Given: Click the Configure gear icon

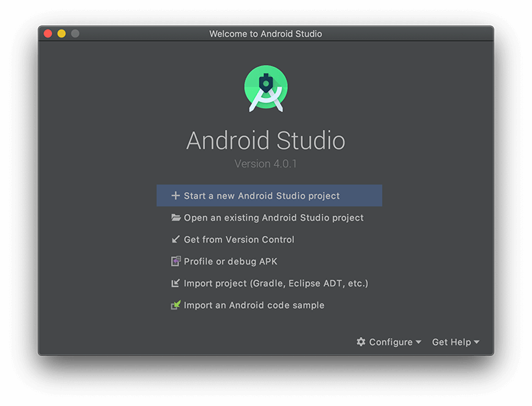Looking at the screenshot, I should coord(361,342).
